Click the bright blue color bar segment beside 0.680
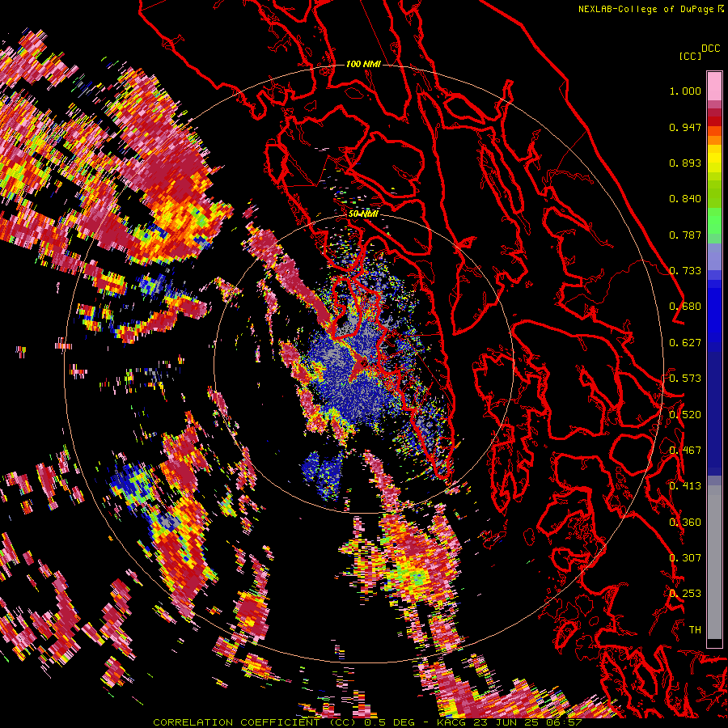 tap(714, 311)
